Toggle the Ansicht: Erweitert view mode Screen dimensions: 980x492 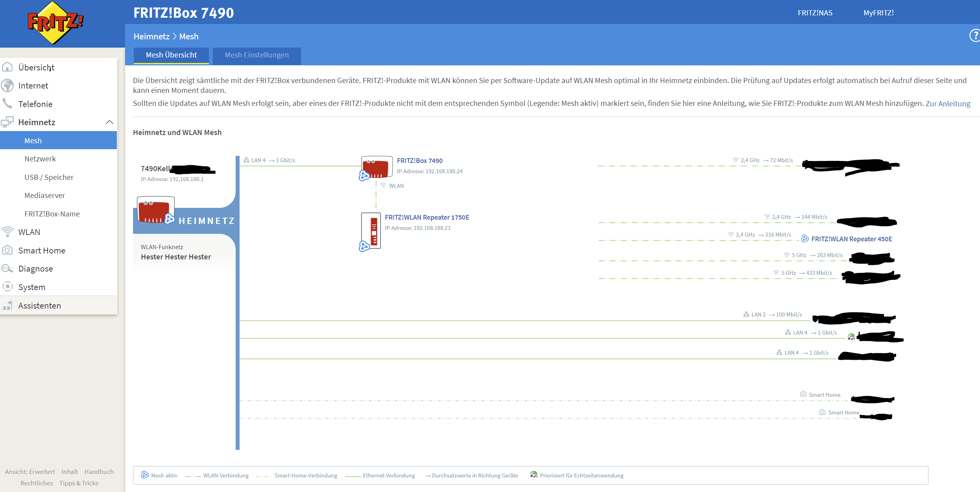(x=30, y=472)
